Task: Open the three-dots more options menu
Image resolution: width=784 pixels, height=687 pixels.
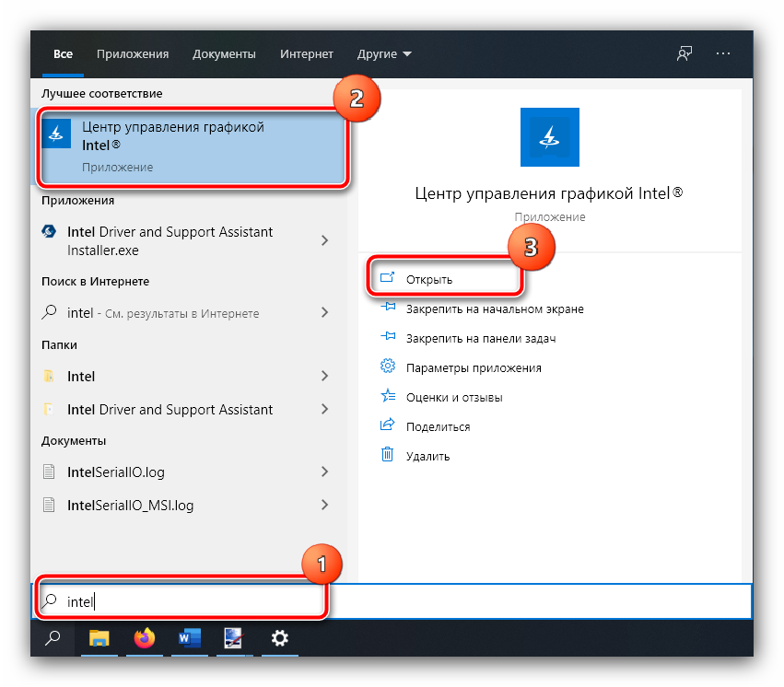Action: (723, 53)
